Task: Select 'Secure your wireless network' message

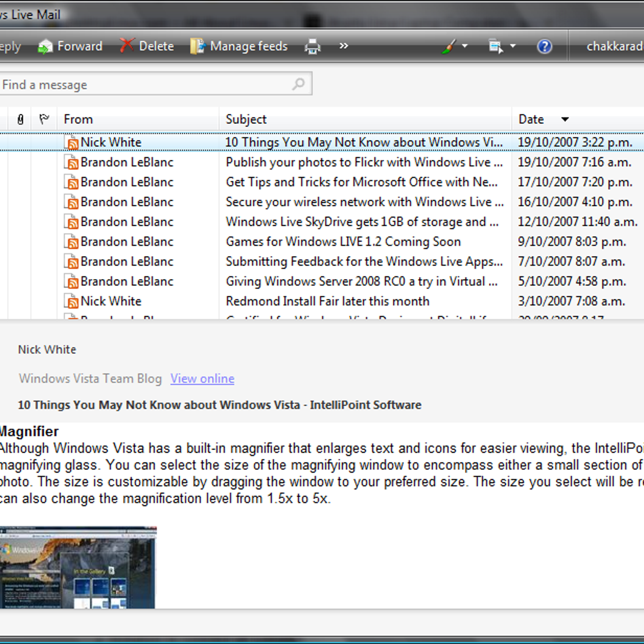Action: pyautogui.click(x=322, y=202)
